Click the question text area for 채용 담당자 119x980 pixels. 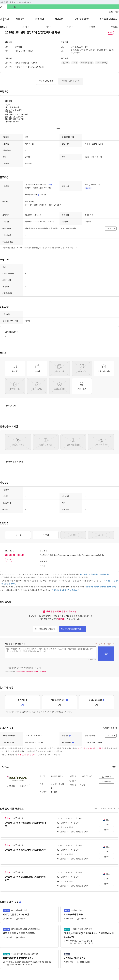(51, 652)
